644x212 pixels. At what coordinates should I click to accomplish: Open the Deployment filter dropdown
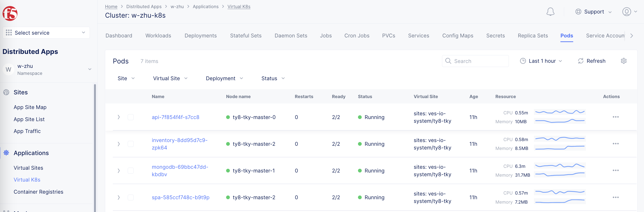point(224,78)
